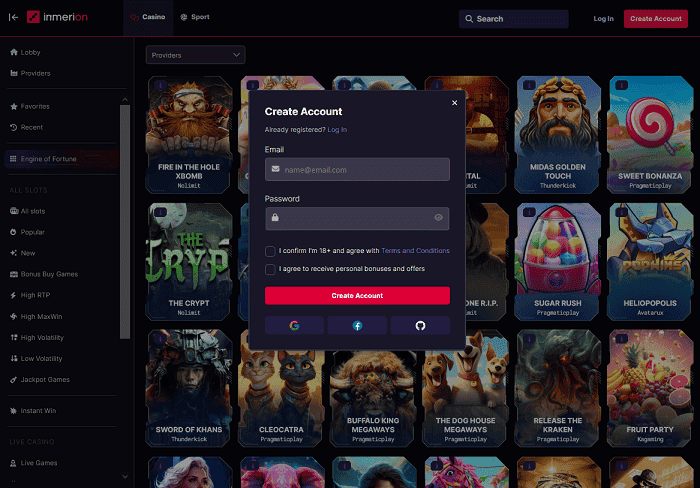Click the sidebar scrollbar thumb
700x488 pixels.
click(125, 222)
